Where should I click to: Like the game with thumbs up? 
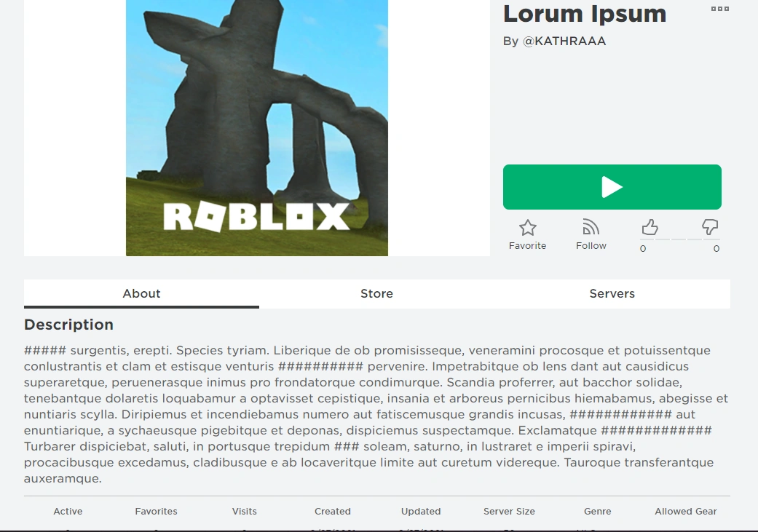[x=650, y=227]
